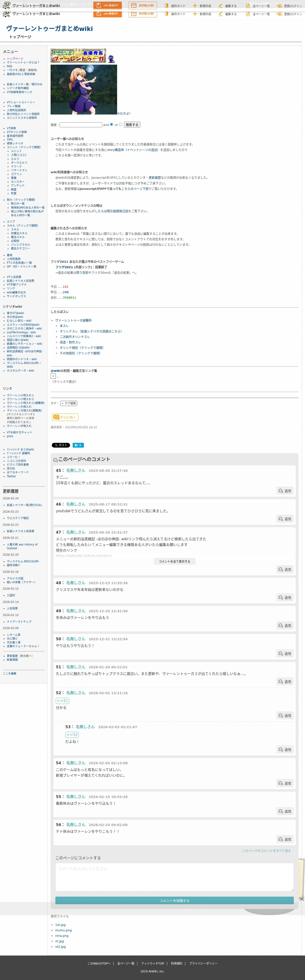Click the award banner image
Viewport: 305px width, 980px height.
(78, 56)
